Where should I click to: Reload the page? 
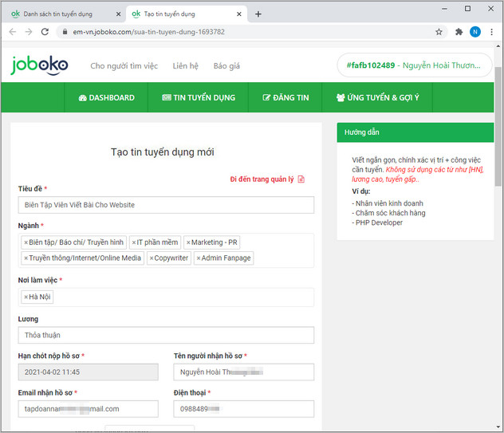coord(45,32)
